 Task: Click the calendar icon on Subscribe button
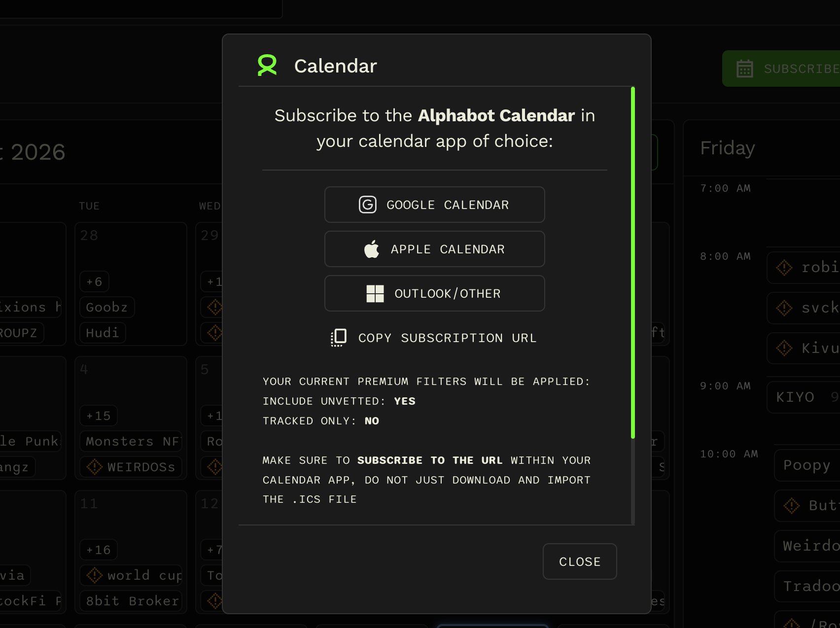[x=744, y=69]
